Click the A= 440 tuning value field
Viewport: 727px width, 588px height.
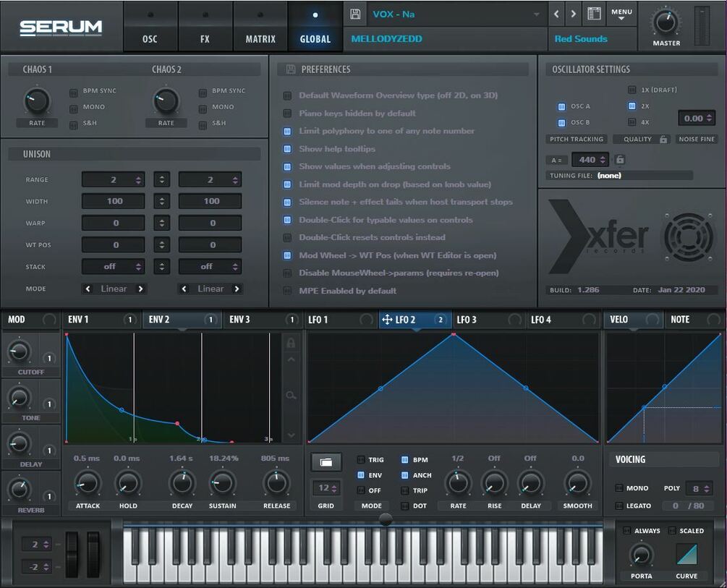(x=590, y=160)
